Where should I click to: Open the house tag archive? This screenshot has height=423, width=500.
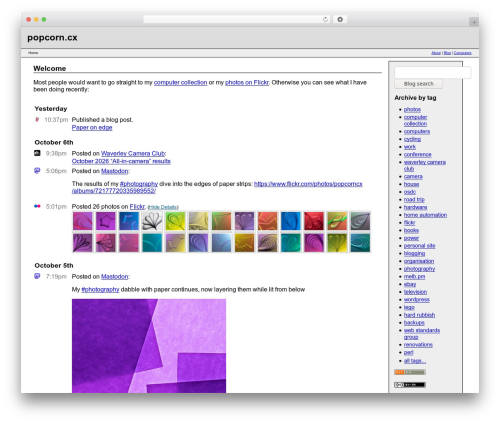(x=411, y=184)
